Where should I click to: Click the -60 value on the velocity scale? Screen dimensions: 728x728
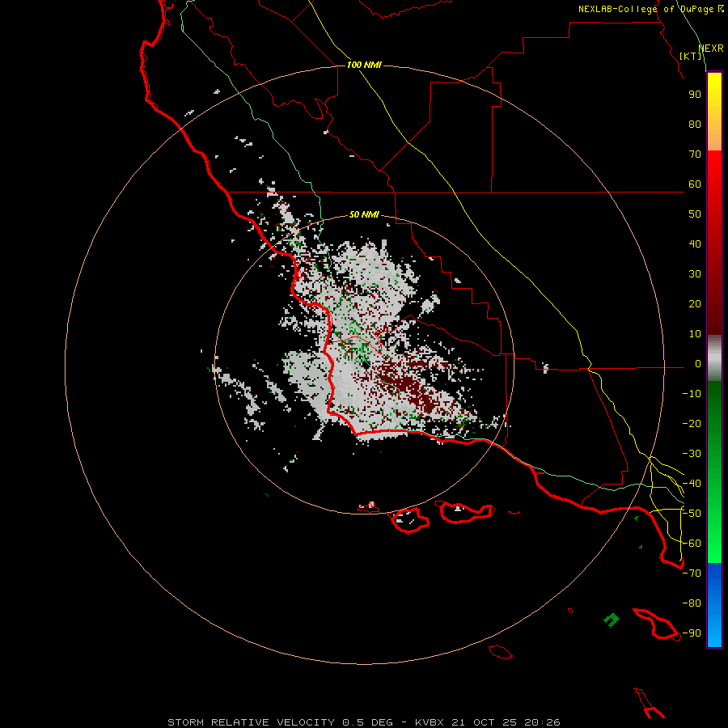point(692,544)
